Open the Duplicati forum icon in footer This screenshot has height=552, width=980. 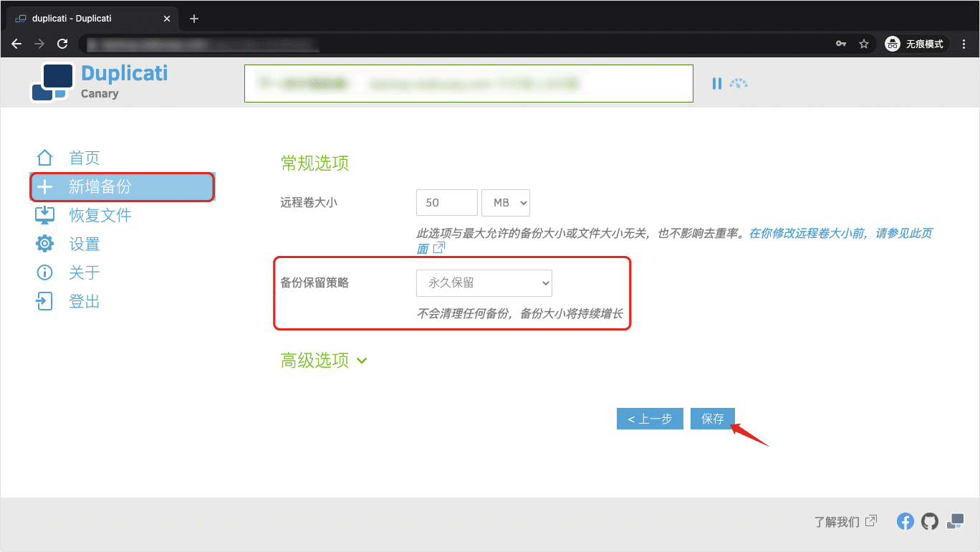pyautogui.click(x=955, y=521)
